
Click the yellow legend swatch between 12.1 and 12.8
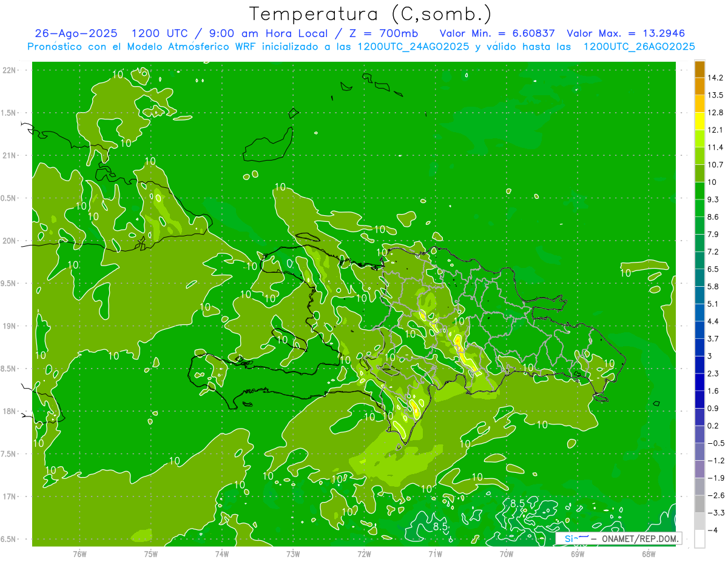699,121
